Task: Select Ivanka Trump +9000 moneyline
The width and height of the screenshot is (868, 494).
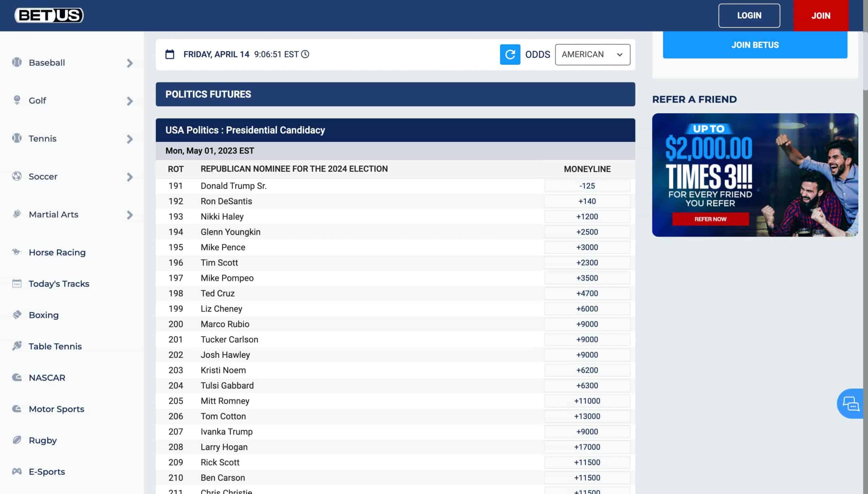Action: point(587,432)
